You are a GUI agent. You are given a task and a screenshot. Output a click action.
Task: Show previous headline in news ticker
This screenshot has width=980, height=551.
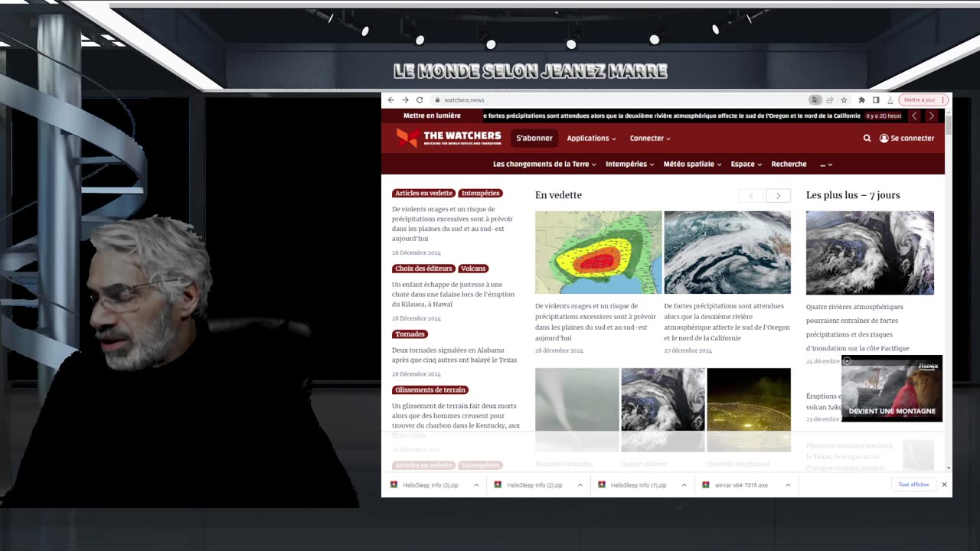point(914,116)
